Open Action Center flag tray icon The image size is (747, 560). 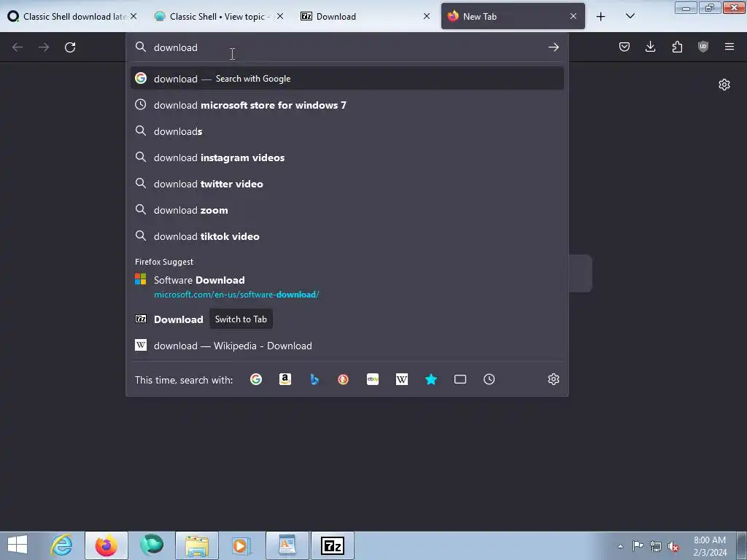coord(638,546)
